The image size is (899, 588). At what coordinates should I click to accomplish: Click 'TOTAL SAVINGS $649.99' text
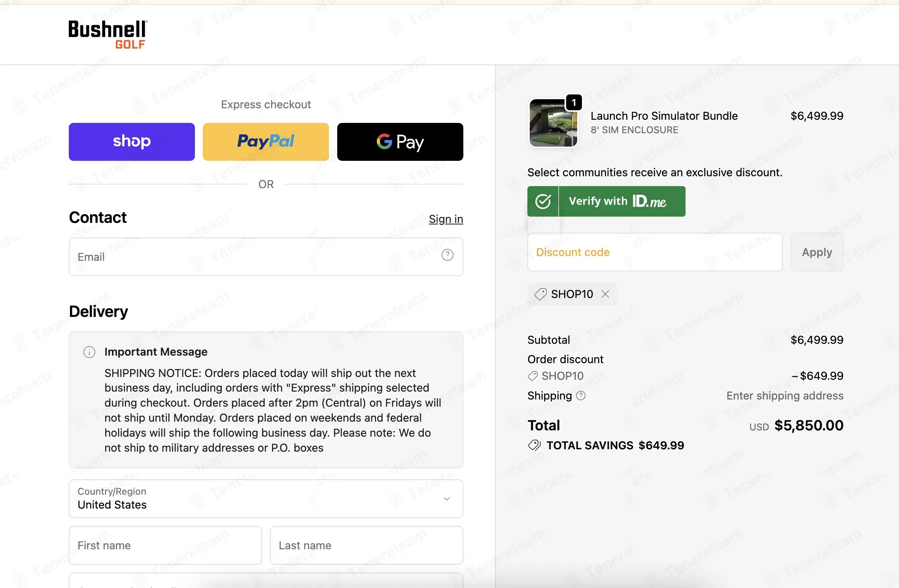click(615, 445)
